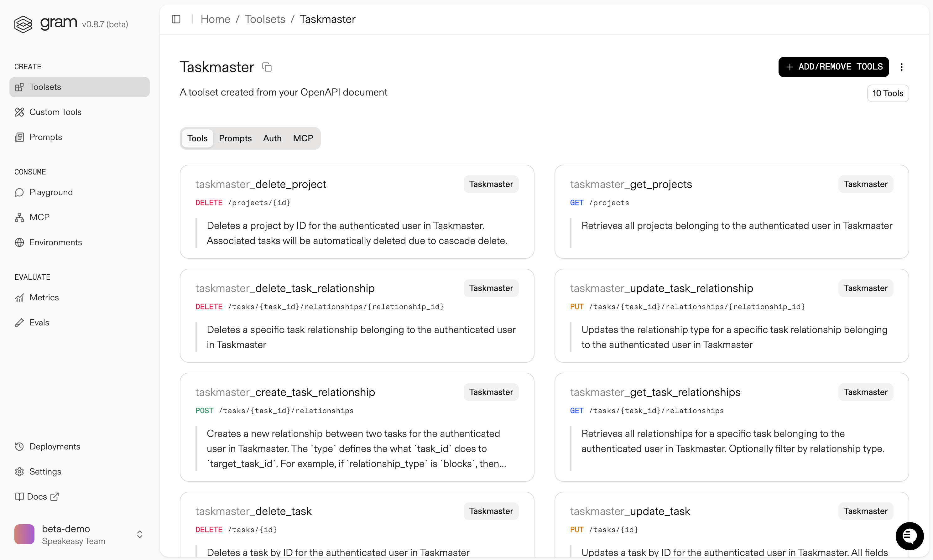Open the help chat bubble widget
The width and height of the screenshot is (933, 560).
click(x=909, y=536)
